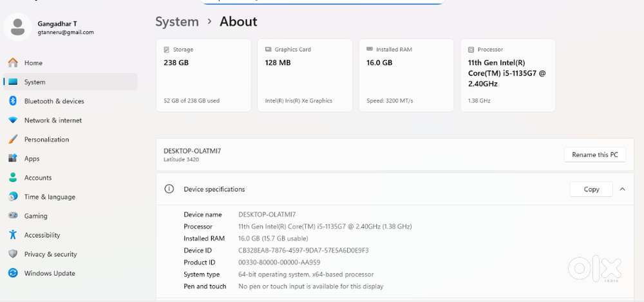Click System in the breadcrumb

pyautogui.click(x=177, y=21)
